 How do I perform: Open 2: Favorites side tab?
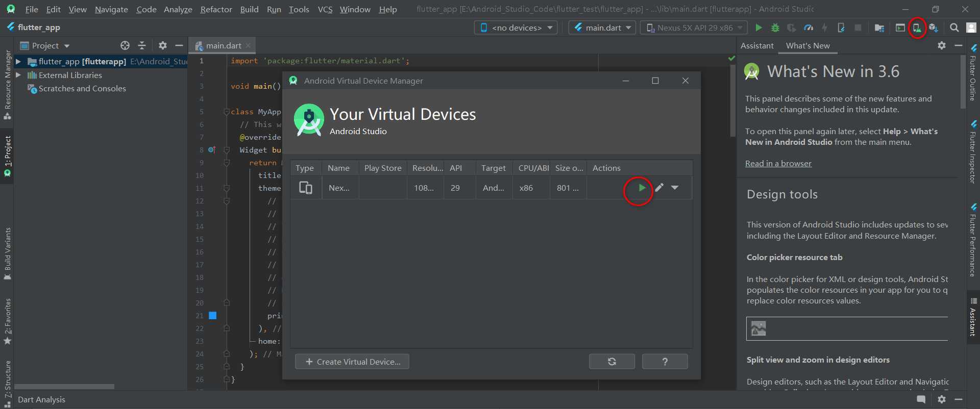pyautogui.click(x=7, y=321)
